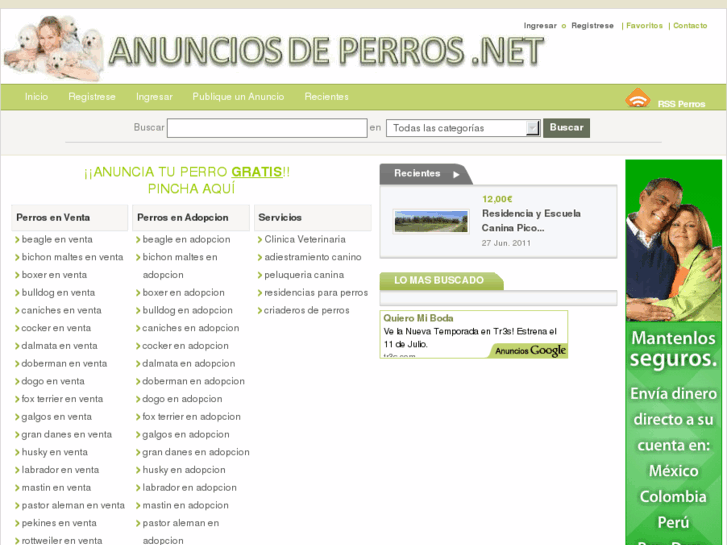This screenshot has height=545, width=727.
Task: Open bichon maltes en venta category
Action: 72,257
